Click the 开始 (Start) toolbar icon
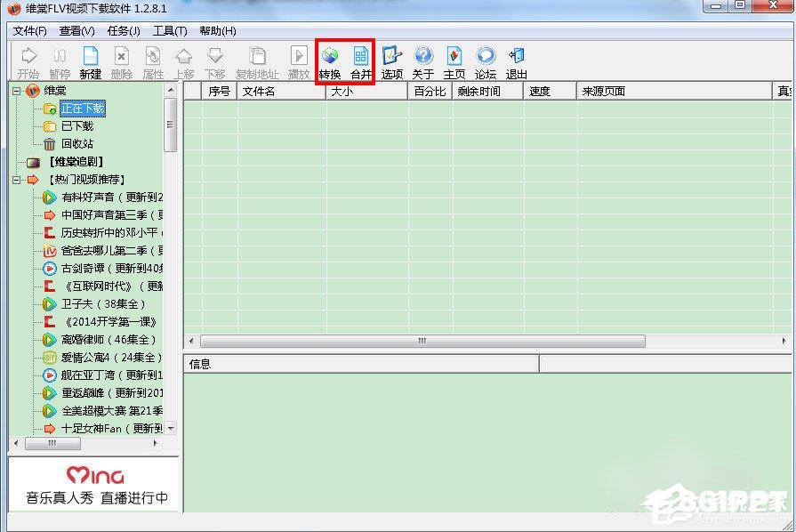Screen dimensions: 796x532 coord(28,62)
